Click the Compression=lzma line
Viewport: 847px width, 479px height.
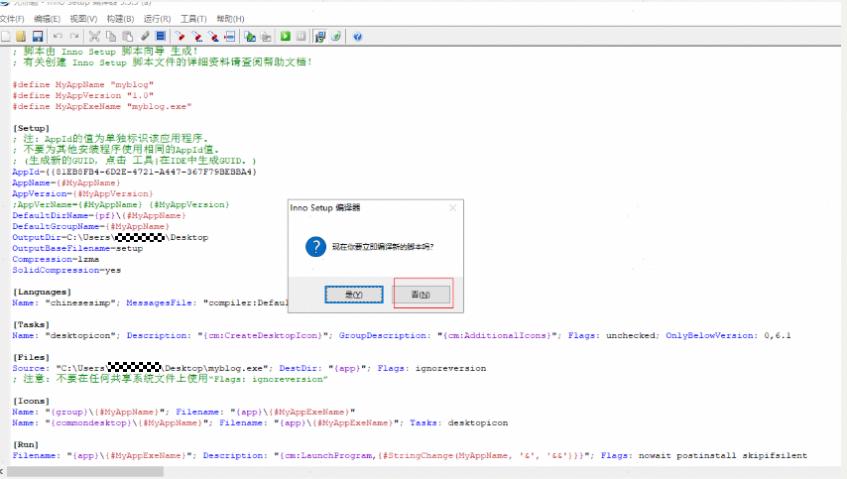pyautogui.click(x=56, y=259)
